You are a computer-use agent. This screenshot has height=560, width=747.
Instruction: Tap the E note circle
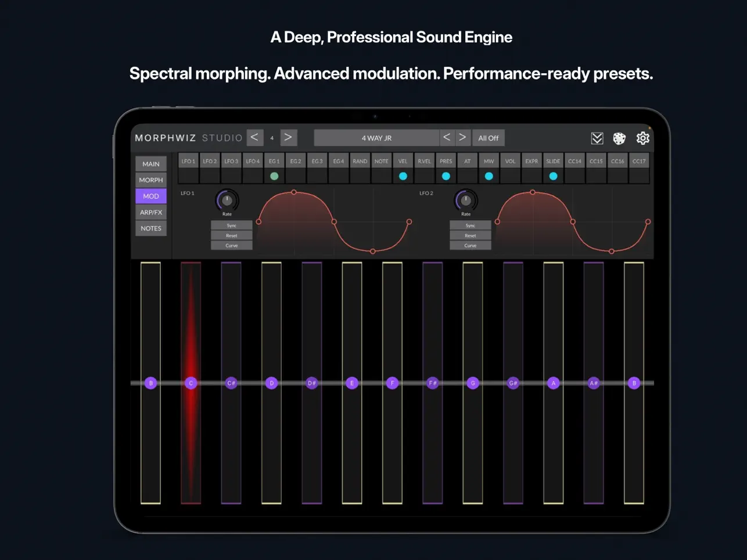point(352,383)
